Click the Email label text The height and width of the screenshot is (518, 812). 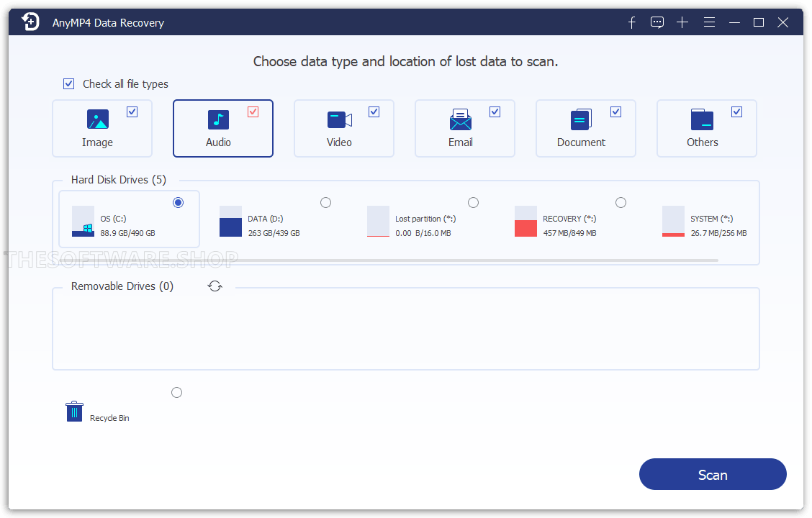[x=461, y=142]
